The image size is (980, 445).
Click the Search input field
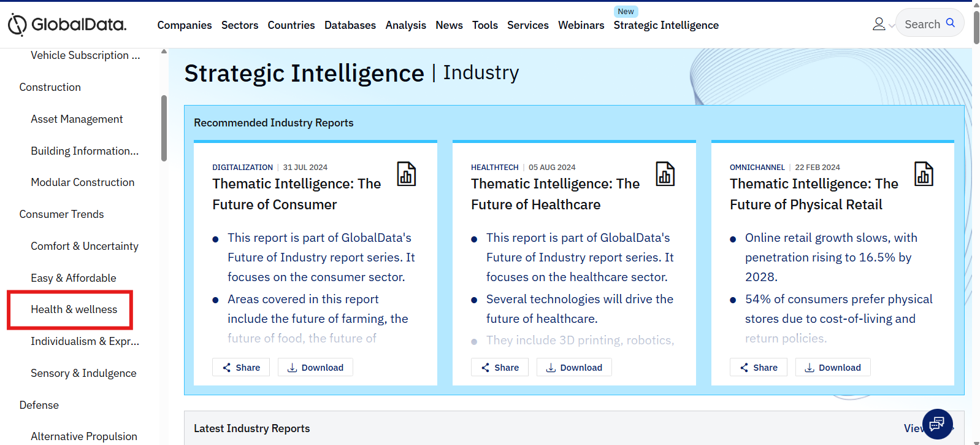tap(922, 25)
